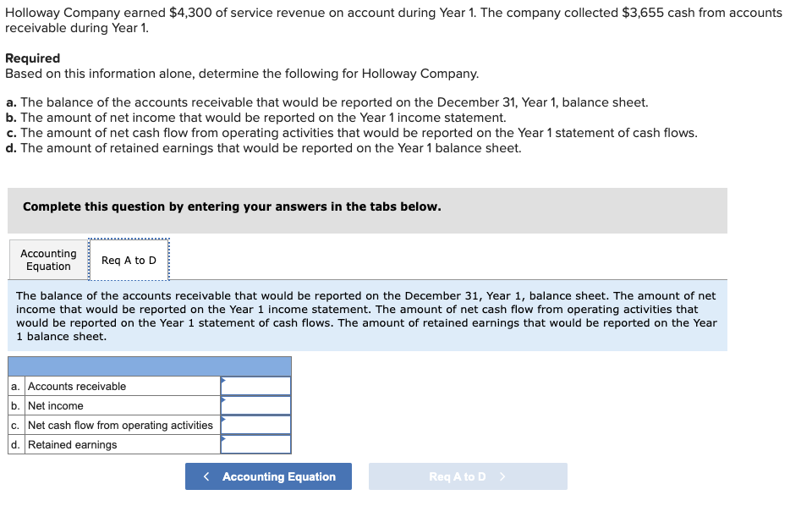Click the blue marker on Accounts receivable field

(x=222, y=379)
